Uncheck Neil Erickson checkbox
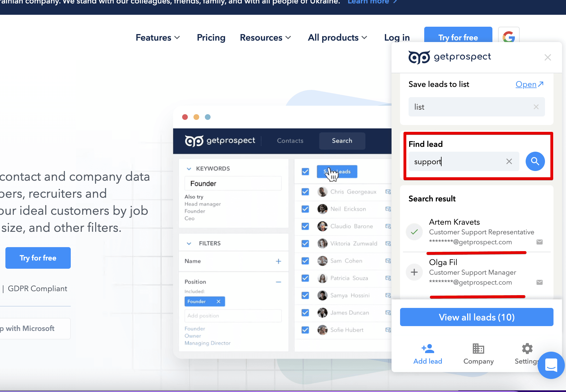Image resolution: width=566 pixels, height=392 pixels. pos(305,209)
